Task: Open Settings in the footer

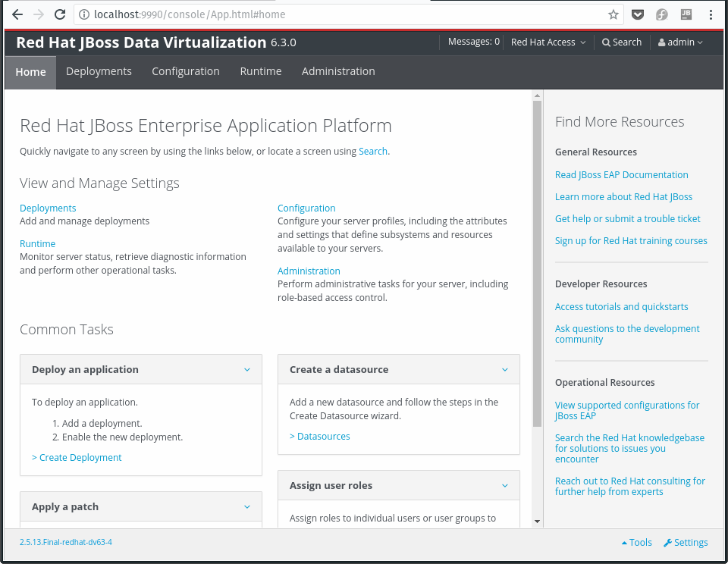Action: click(686, 543)
